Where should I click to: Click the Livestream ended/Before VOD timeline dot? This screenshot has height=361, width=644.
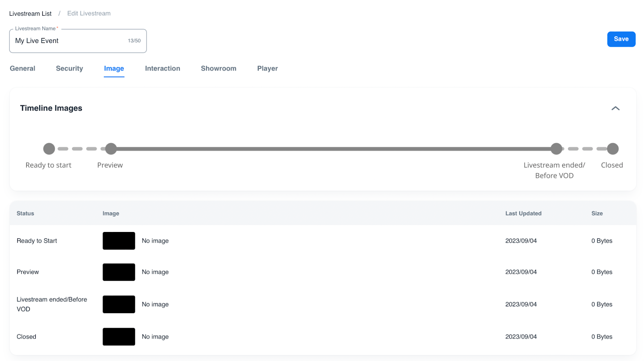coord(556,149)
